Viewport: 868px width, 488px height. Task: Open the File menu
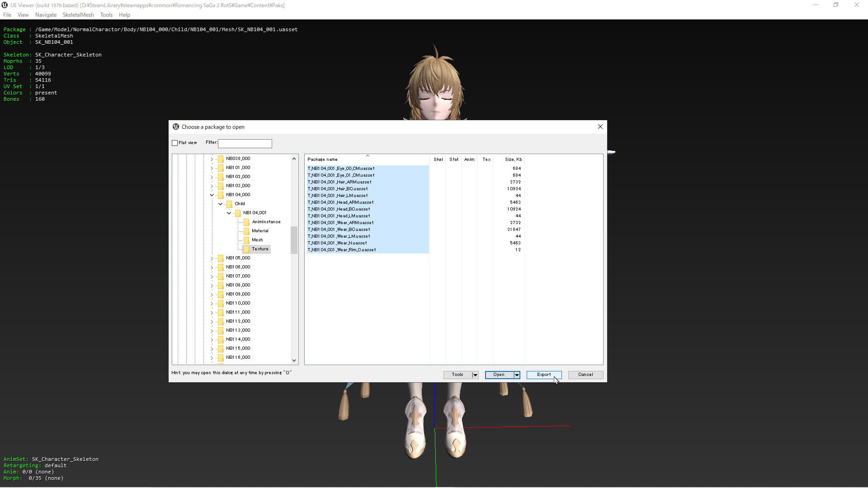(7, 15)
